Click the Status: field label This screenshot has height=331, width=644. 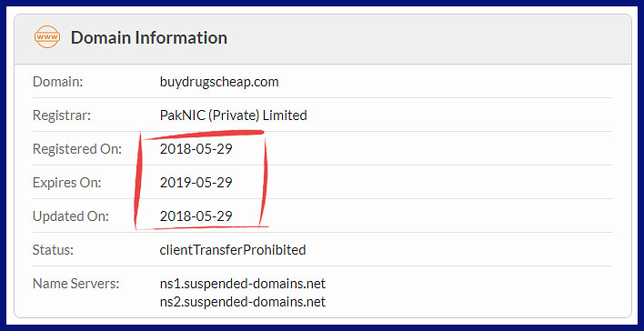(x=53, y=250)
